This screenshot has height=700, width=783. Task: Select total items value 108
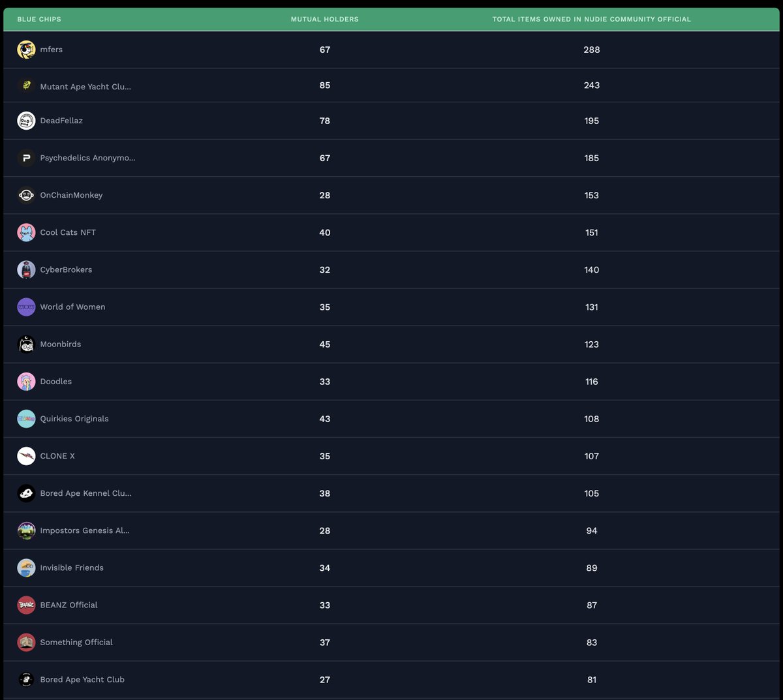click(x=592, y=419)
